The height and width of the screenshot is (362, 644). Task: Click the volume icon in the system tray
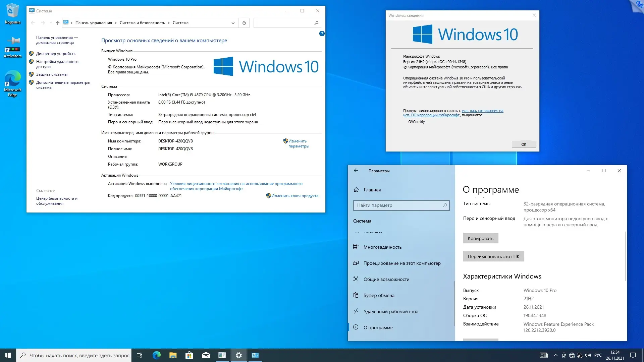(x=588, y=355)
